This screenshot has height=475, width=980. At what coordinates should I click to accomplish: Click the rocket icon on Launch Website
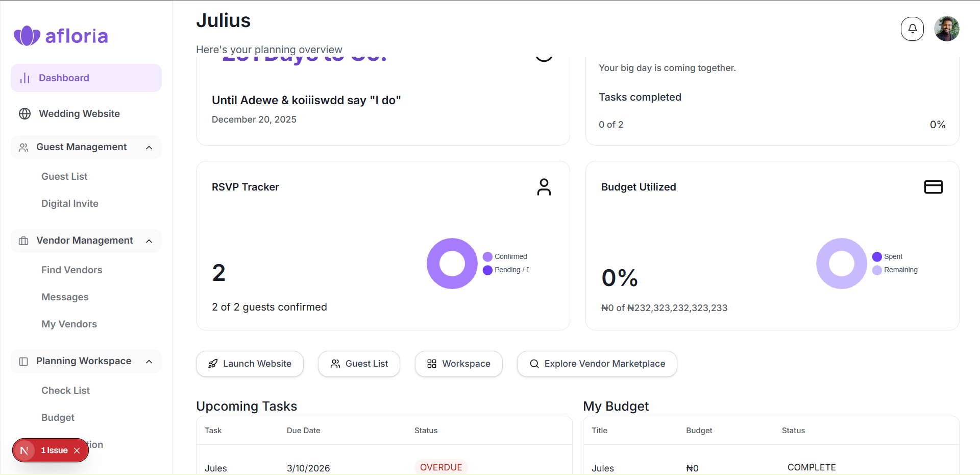click(x=213, y=364)
